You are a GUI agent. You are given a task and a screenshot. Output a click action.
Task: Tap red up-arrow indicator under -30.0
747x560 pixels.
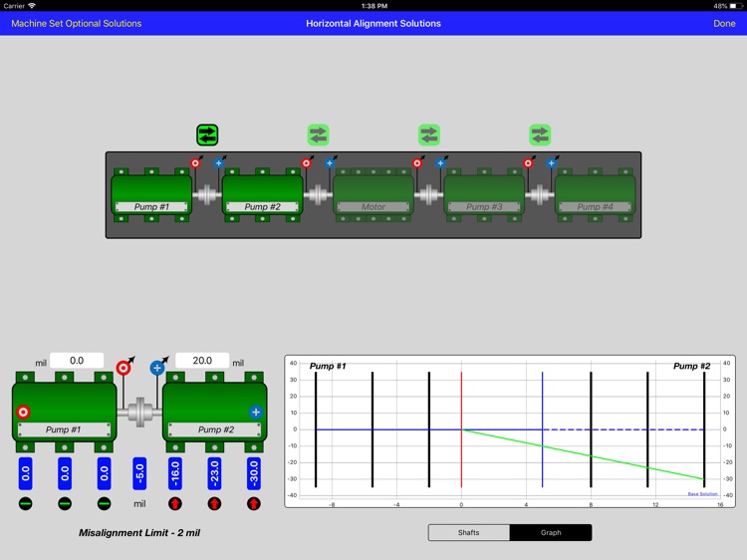(x=254, y=503)
